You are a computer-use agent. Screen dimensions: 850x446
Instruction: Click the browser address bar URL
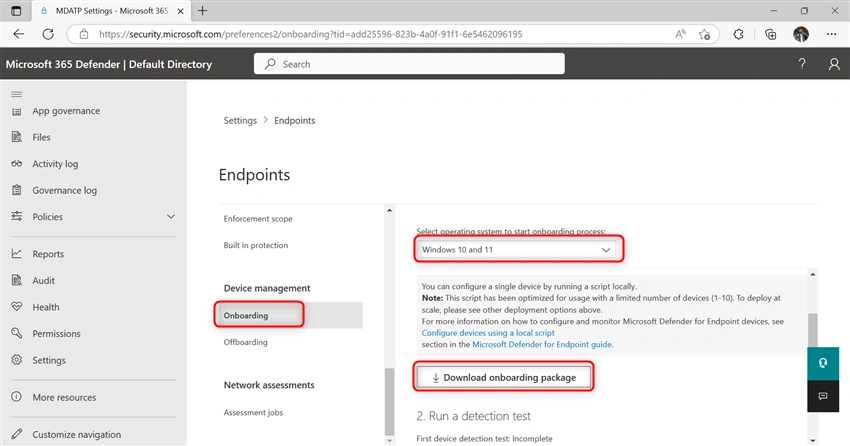(x=311, y=34)
